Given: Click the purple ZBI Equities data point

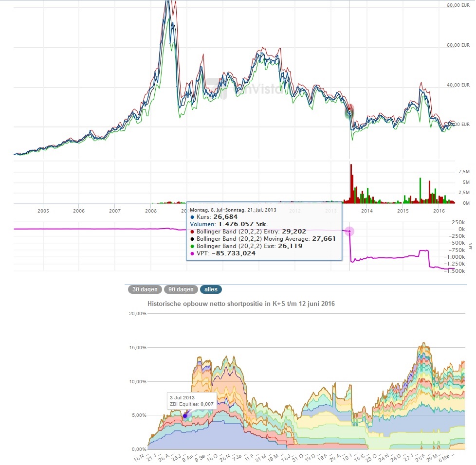Looking at the screenshot, I should [x=185, y=416].
